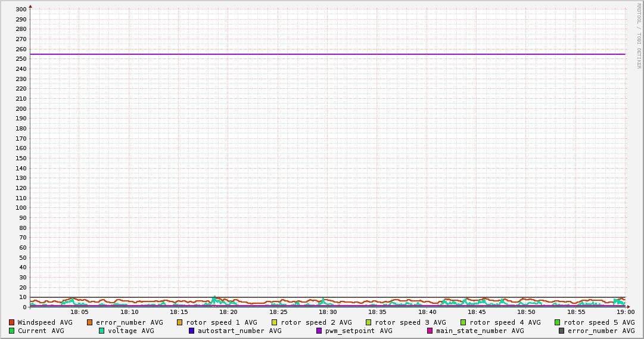Select the rotor speed 3 AVG label
The width and height of the screenshot is (644, 339).
[x=410, y=322]
